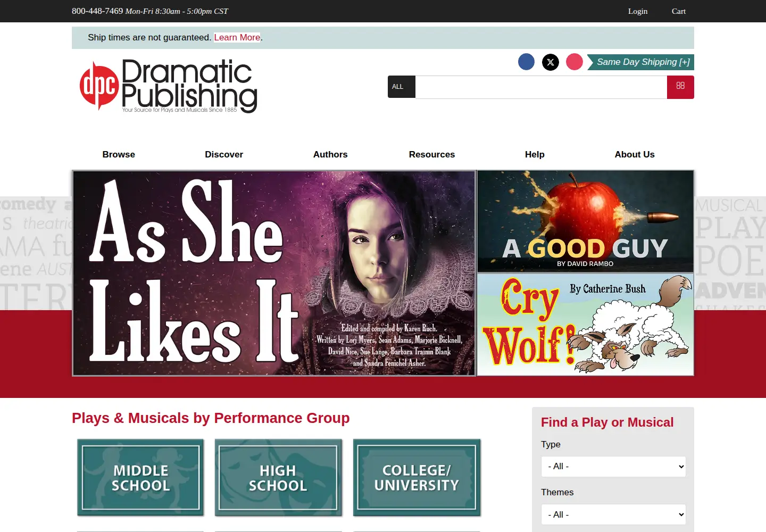Open the Themes dropdown in Find a Play
Image resolution: width=766 pixels, height=532 pixels.
point(613,514)
